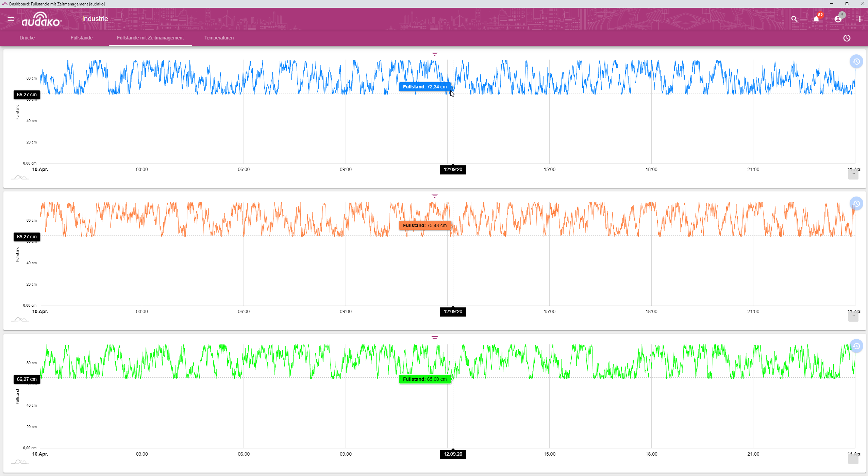Expand the orange chart's mini preview curve
Screen dimensions: 868x476
click(x=19, y=319)
